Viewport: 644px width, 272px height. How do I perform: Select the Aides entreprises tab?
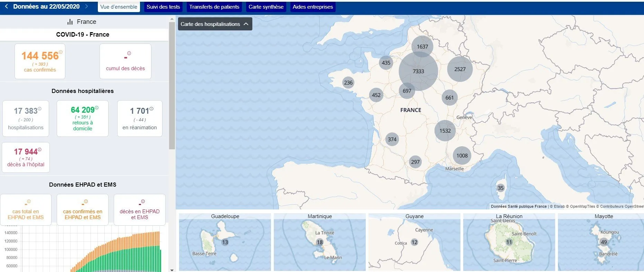click(312, 7)
